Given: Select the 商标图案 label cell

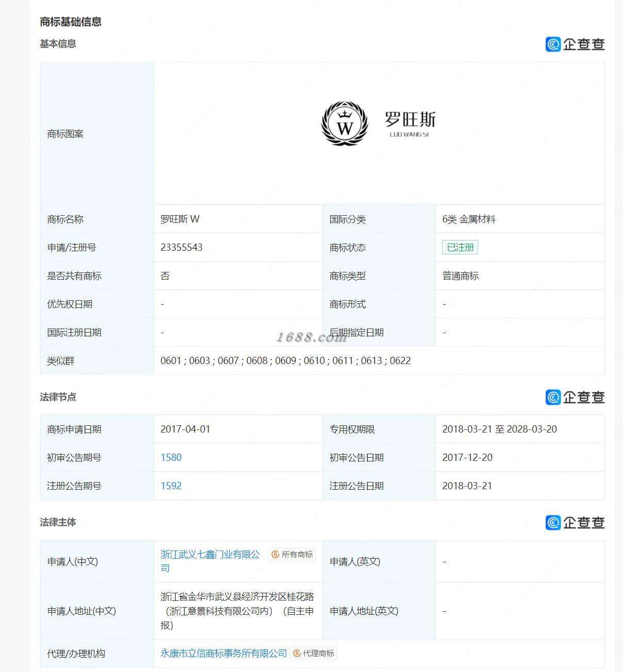Looking at the screenshot, I should 97,133.
